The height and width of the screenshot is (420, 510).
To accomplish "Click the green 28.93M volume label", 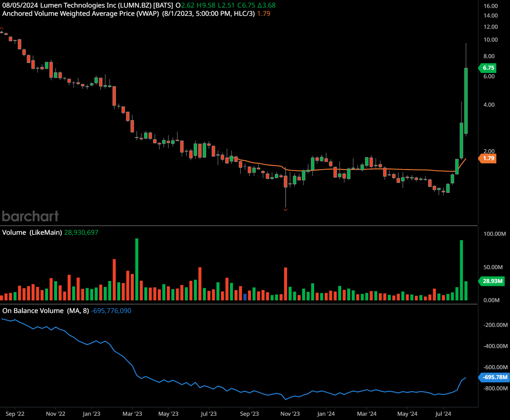I will (492, 281).
